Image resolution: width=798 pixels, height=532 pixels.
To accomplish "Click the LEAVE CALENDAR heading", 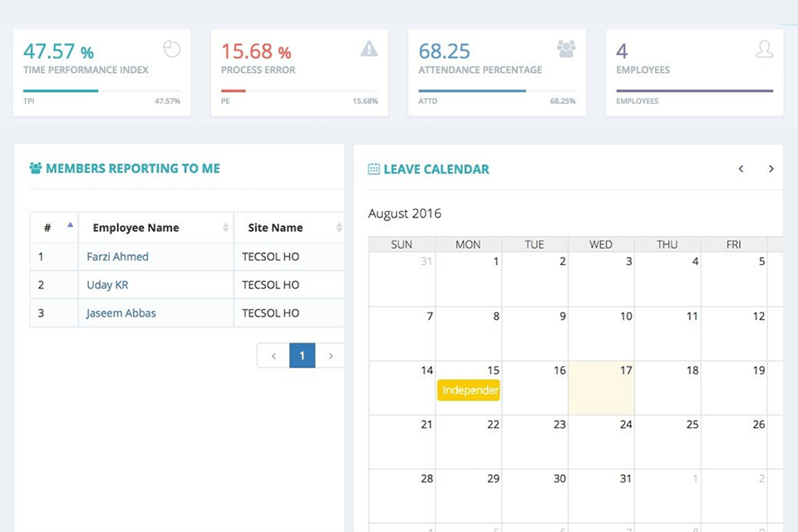I will click(436, 169).
